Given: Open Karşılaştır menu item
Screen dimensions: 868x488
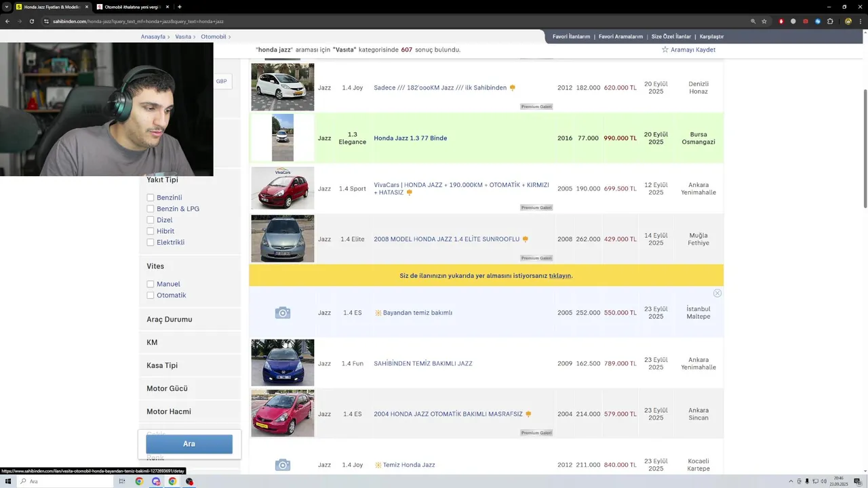Looking at the screenshot, I should (x=711, y=37).
